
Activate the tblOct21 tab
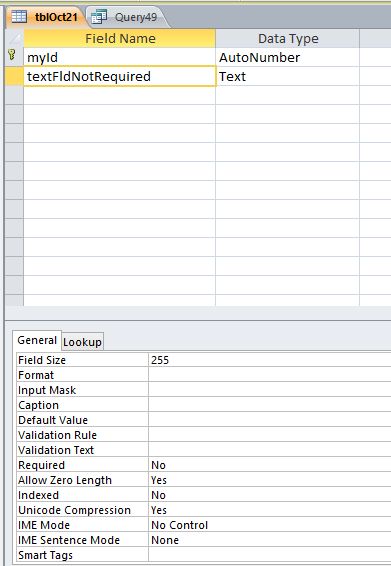46,17
